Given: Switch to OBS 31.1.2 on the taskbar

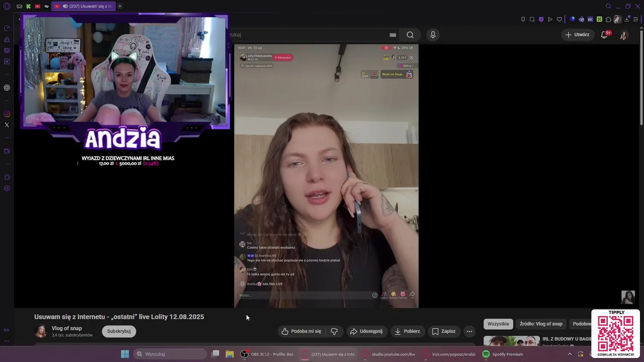Looking at the screenshot, I should (x=267, y=354).
